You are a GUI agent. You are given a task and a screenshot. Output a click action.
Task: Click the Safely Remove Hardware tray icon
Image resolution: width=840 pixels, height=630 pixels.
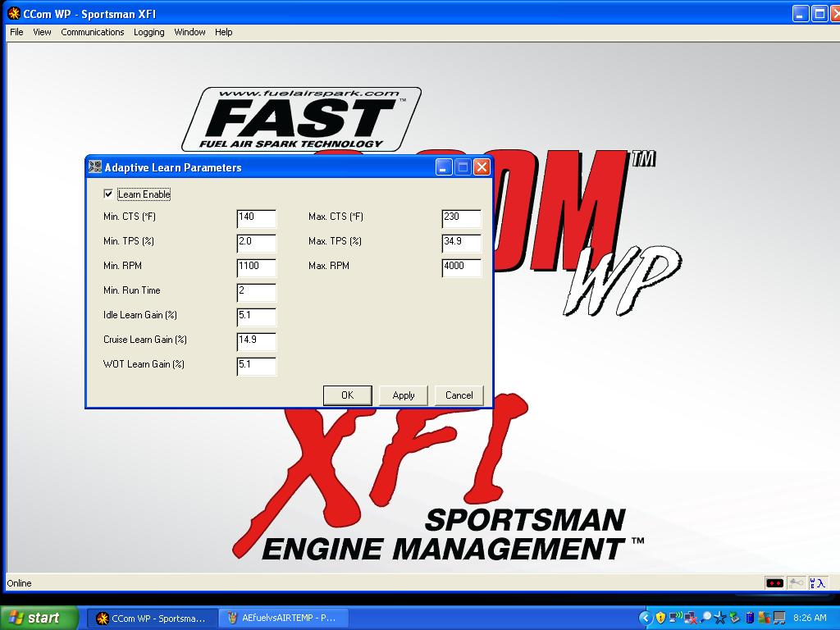tap(734, 618)
